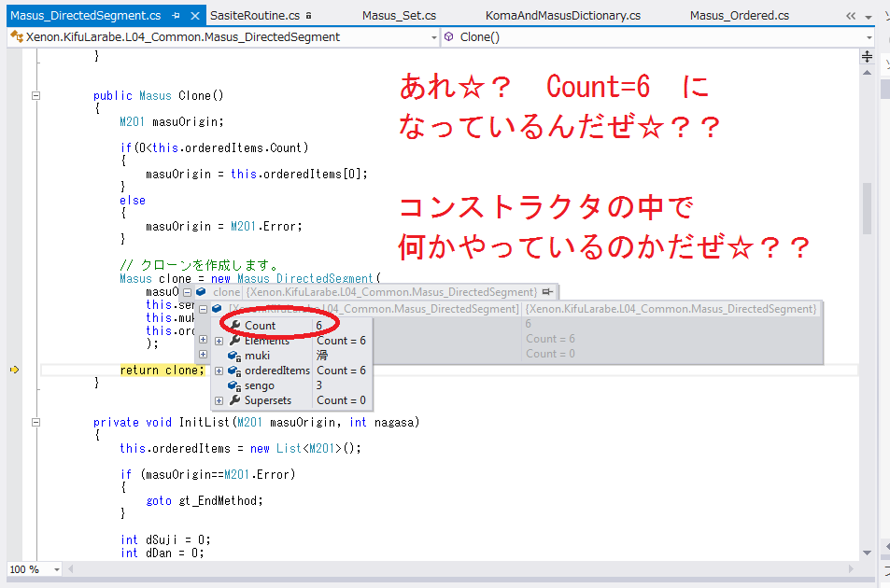The height and width of the screenshot is (588, 890).
Task: Select the sengo value 3
Action: 319,385
